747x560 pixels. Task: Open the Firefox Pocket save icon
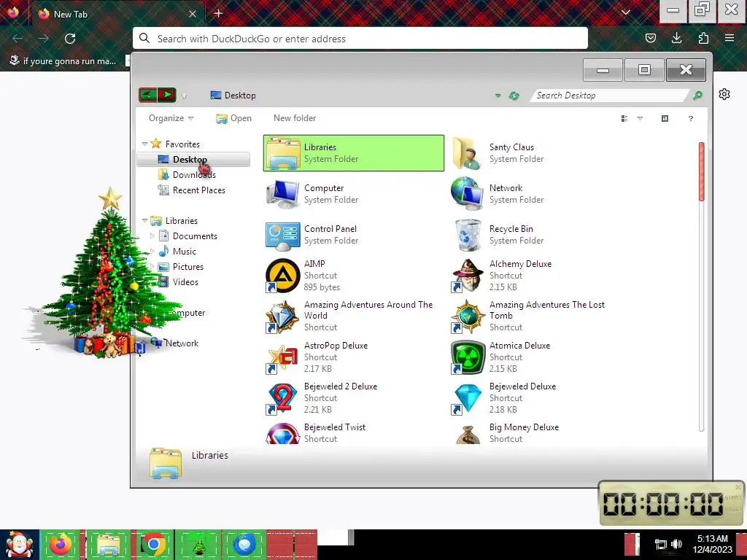click(x=650, y=38)
